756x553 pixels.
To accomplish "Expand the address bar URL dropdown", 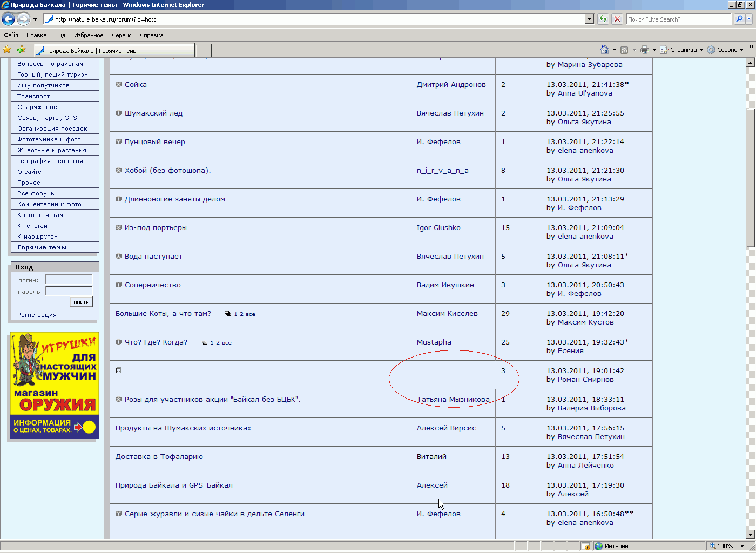I will pyautogui.click(x=589, y=19).
